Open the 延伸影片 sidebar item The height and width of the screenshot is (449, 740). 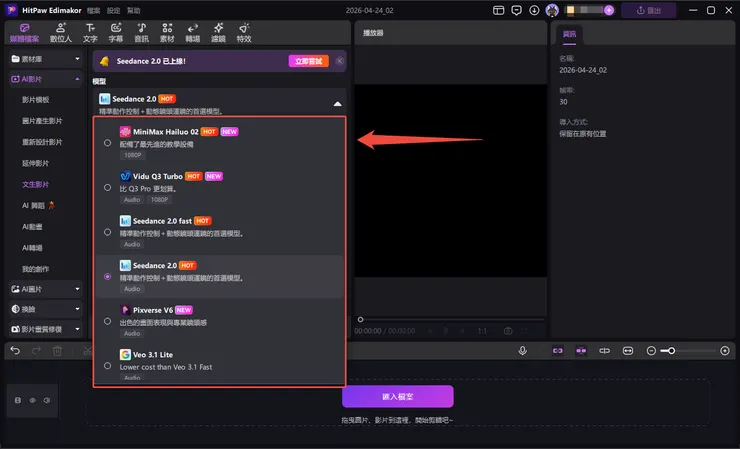click(36, 163)
